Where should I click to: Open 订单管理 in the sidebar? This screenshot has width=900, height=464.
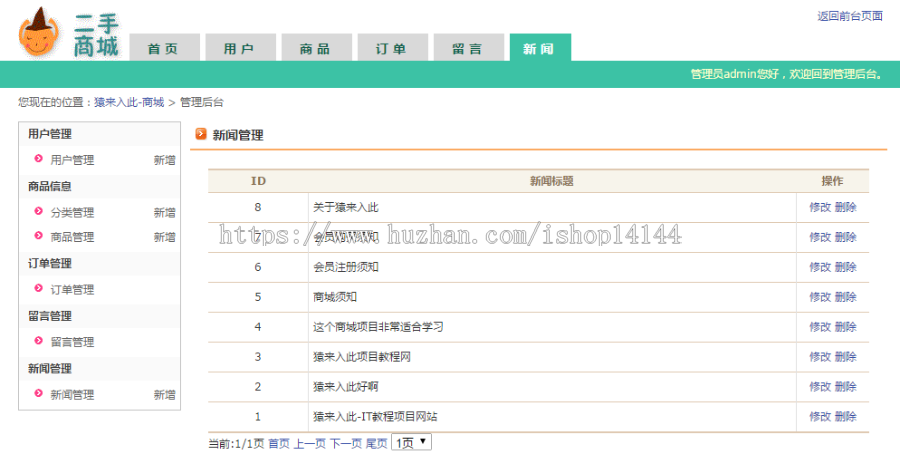point(72,289)
